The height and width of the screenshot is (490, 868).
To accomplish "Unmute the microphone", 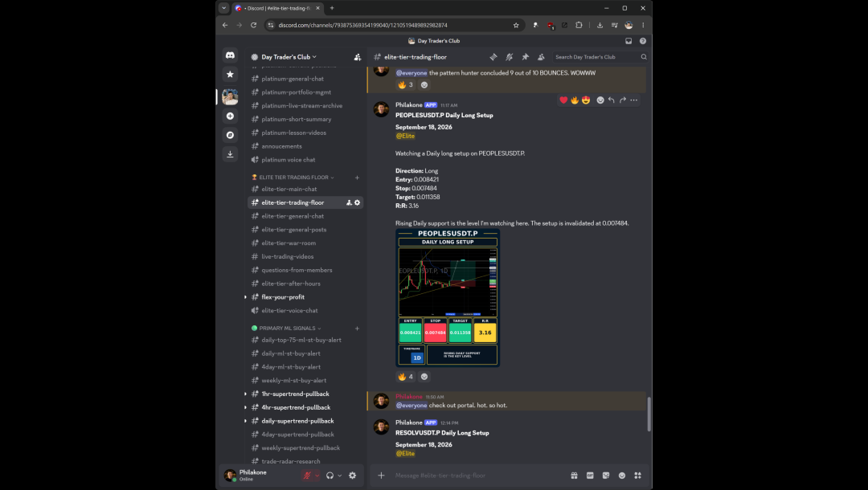I will 307,476.
